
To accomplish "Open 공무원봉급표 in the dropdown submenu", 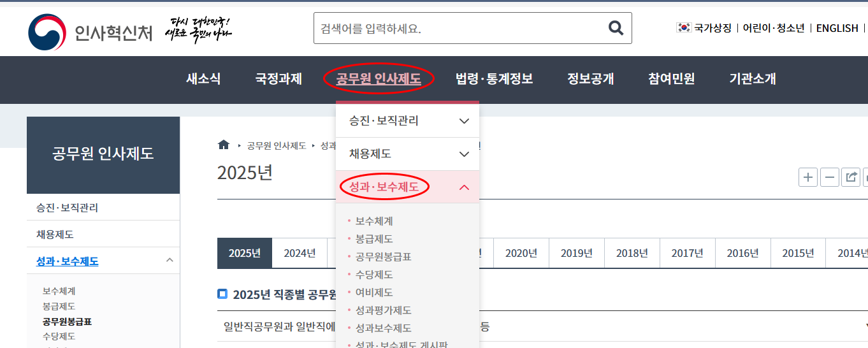I will [x=384, y=257].
